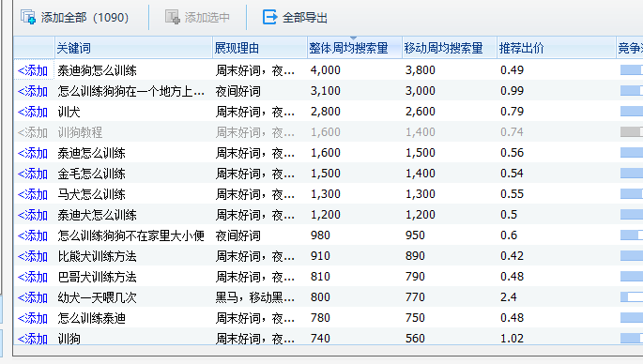
Task: Click recommended bid 0.99 cell
Action: pos(513,91)
